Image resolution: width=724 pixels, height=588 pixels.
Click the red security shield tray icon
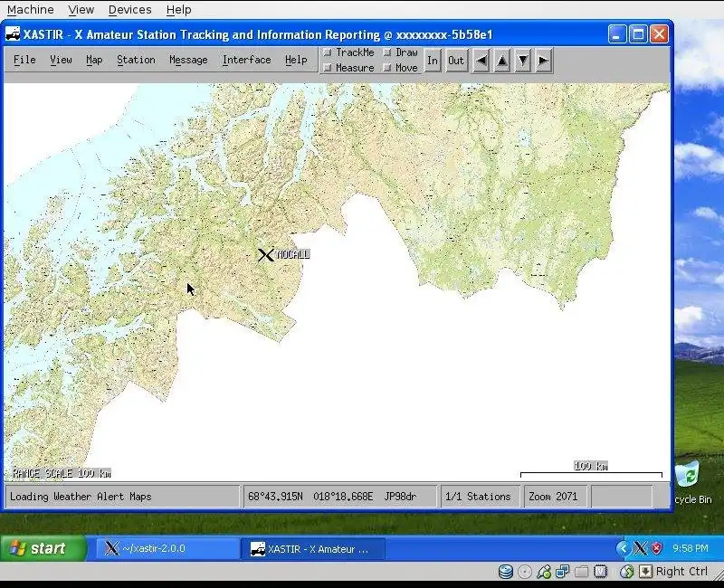tap(656, 548)
